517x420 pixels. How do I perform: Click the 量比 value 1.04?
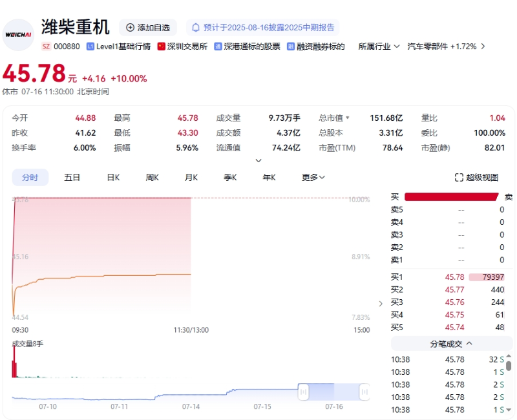pyautogui.click(x=497, y=118)
